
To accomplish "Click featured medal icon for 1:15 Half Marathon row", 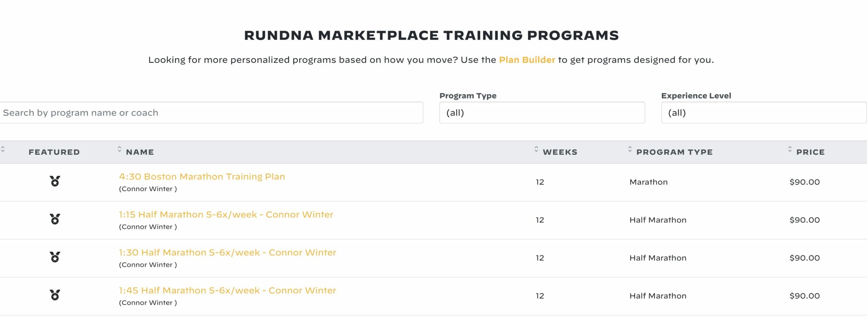I will coord(55,219).
